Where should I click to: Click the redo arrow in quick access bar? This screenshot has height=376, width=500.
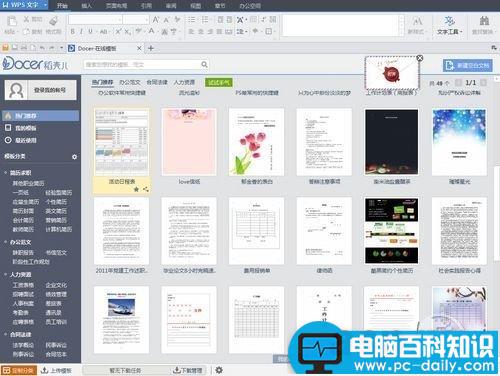point(52,48)
